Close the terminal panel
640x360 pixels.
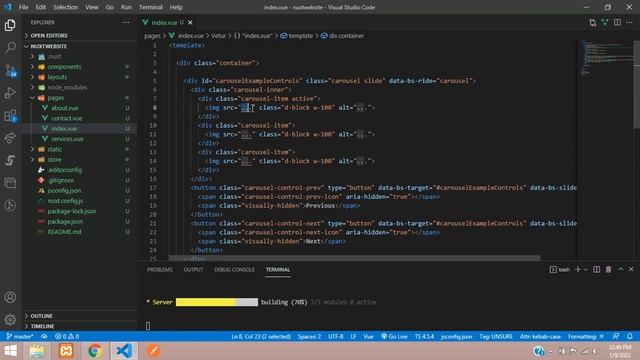point(631,269)
